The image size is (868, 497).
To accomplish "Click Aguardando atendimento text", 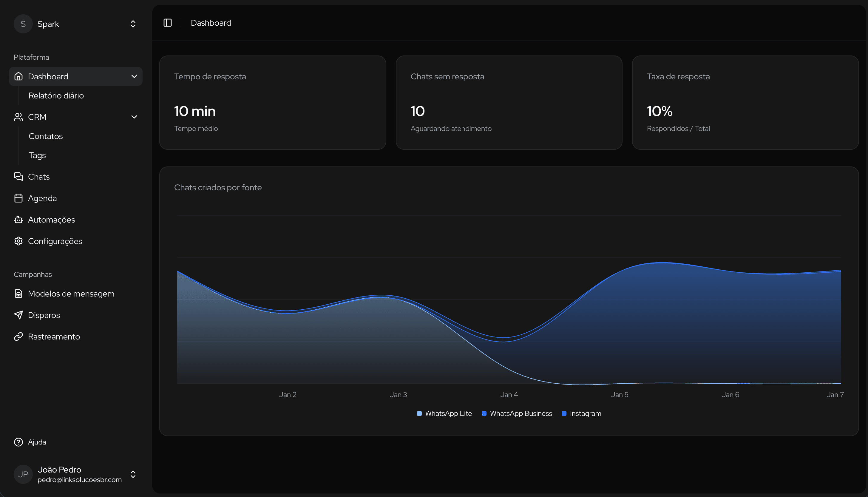I will click(x=451, y=129).
